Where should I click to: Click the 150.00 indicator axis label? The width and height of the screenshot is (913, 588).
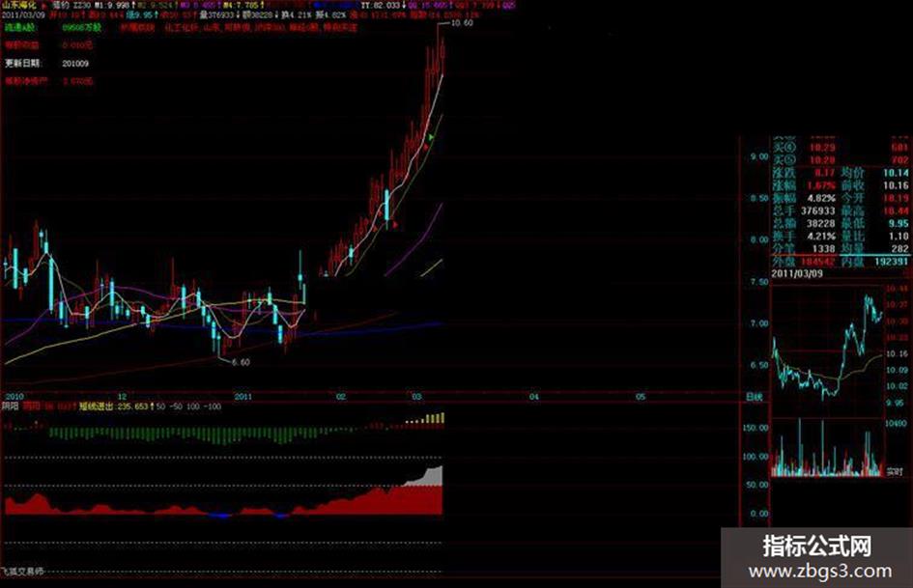[756, 428]
